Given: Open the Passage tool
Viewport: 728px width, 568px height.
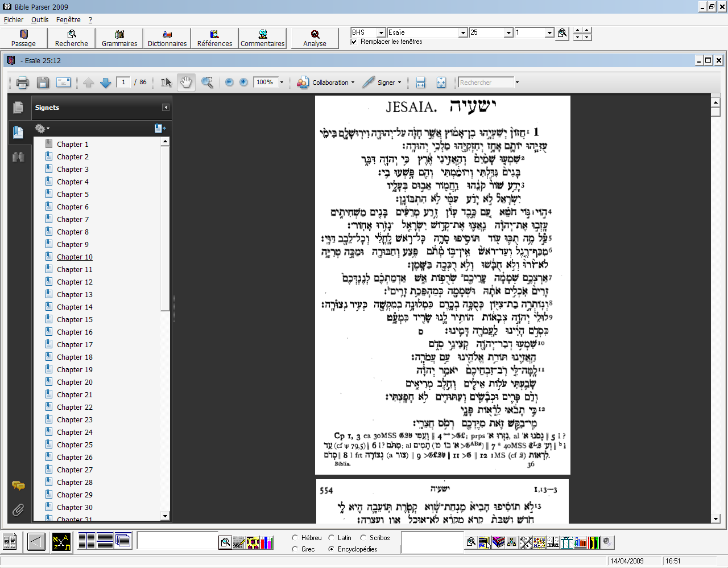Looking at the screenshot, I should 24,38.
